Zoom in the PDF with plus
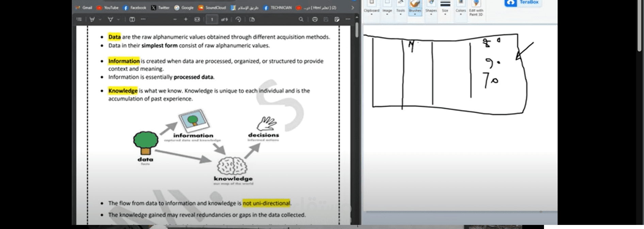This screenshot has width=644, height=229. click(186, 19)
